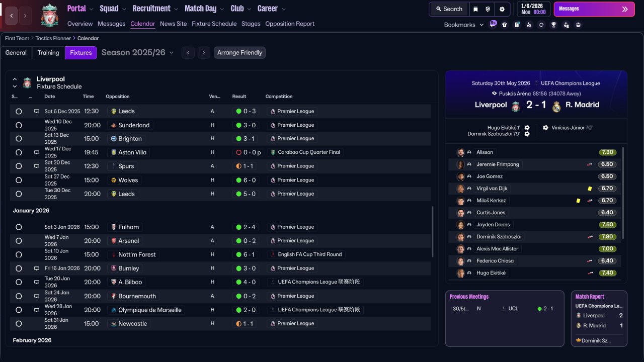Screen dimensions: 644x362
Task: Open the bookmark icon beside Search
Action: (x=475, y=9)
